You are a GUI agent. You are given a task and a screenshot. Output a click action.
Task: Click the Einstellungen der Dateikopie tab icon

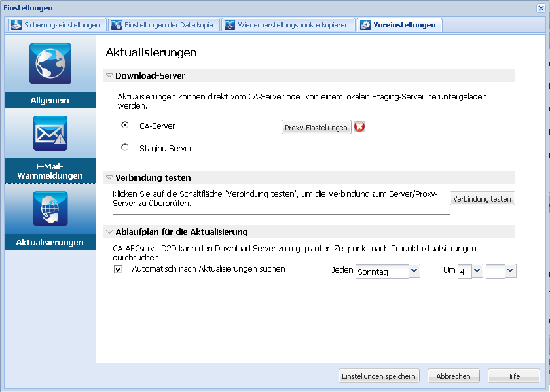point(117,25)
